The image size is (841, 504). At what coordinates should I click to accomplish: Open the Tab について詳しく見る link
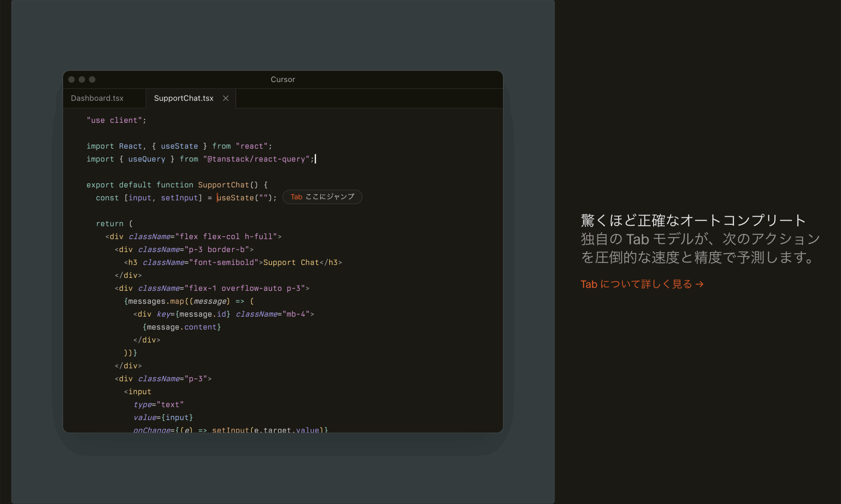click(x=636, y=284)
